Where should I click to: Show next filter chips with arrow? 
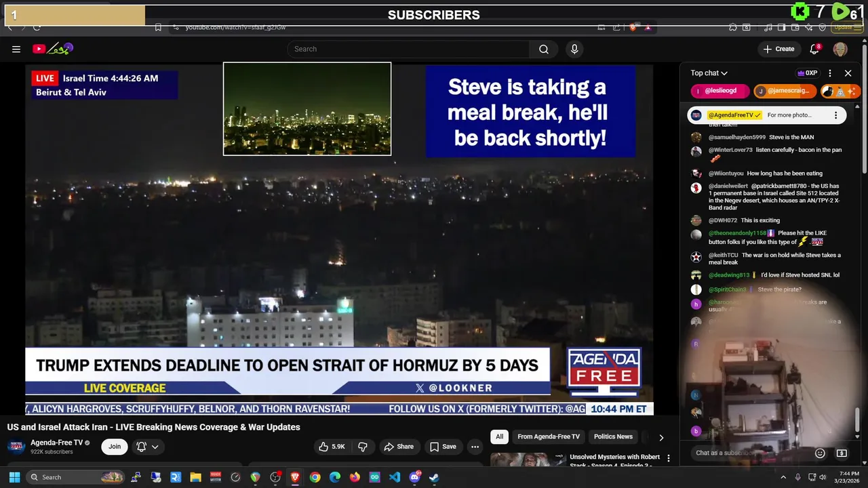tap(661, 437)
